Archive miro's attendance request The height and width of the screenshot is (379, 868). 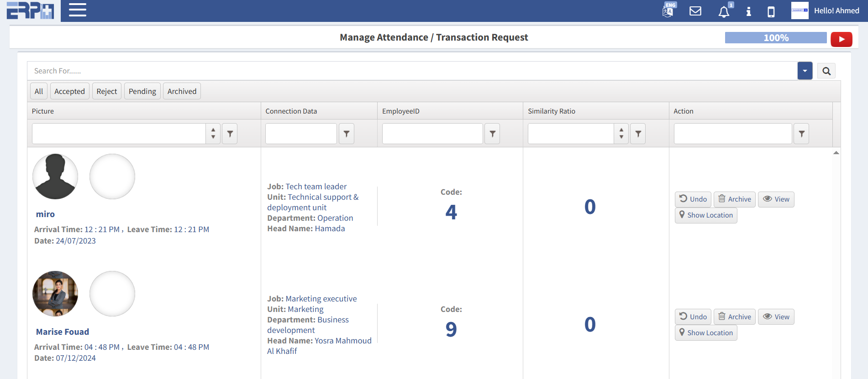[x=734, y=199]
